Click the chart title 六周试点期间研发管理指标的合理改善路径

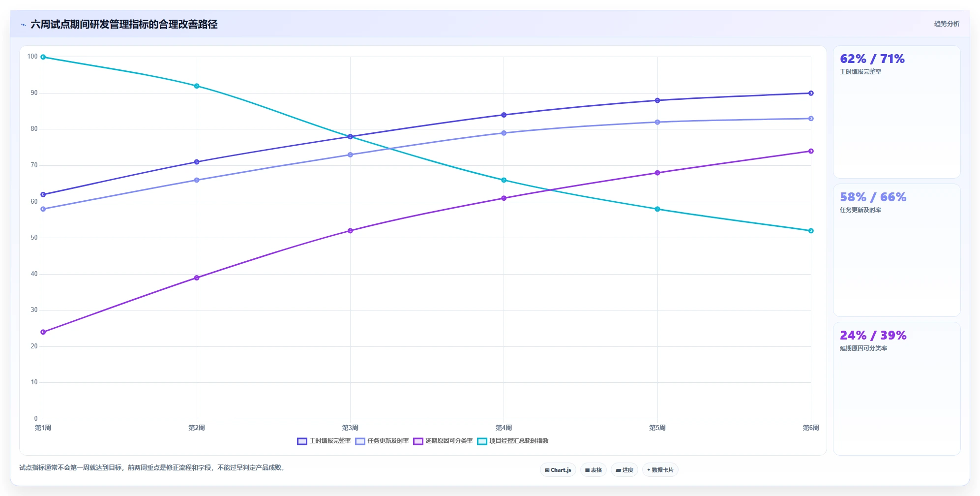pyautogui.click(x=124, y=24)
